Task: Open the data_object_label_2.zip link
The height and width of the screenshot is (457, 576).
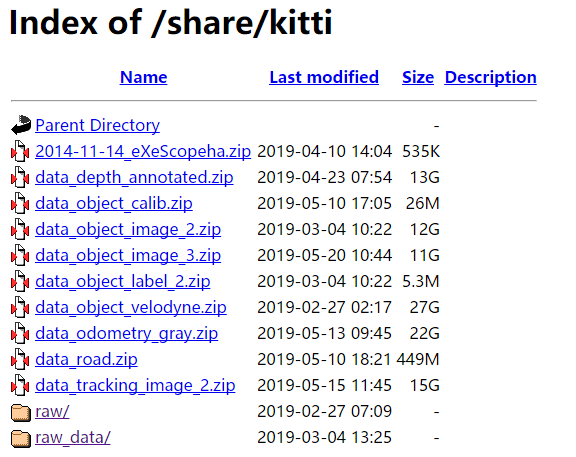Action: 123,281
